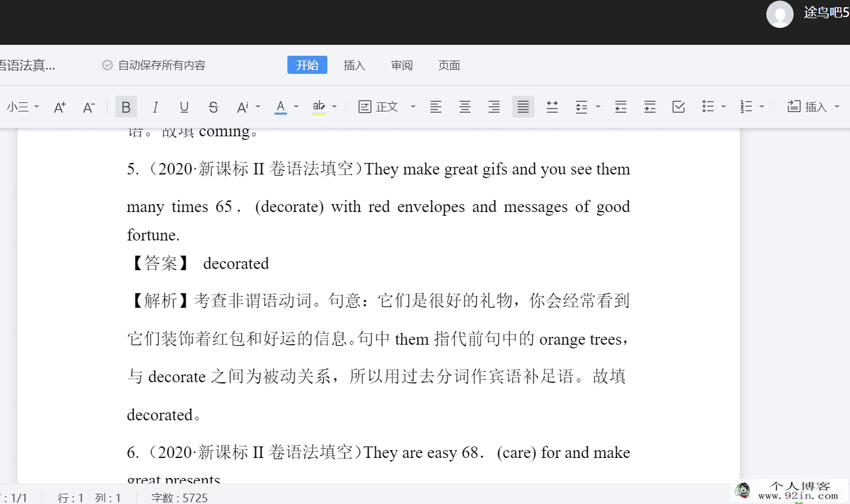The width and height of the screenshot is (850, 504).
Task: Open the 正文 paragraph style dropdown
Action: pos(387,107)
